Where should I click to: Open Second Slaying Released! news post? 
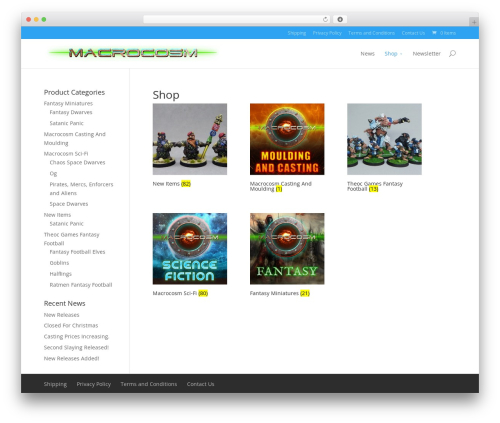[76, 347]
